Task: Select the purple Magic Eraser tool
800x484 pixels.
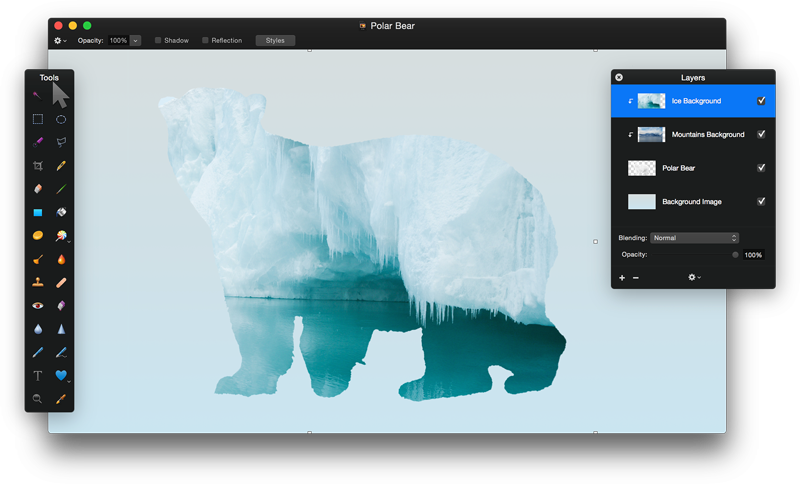Action: [61, 305]
